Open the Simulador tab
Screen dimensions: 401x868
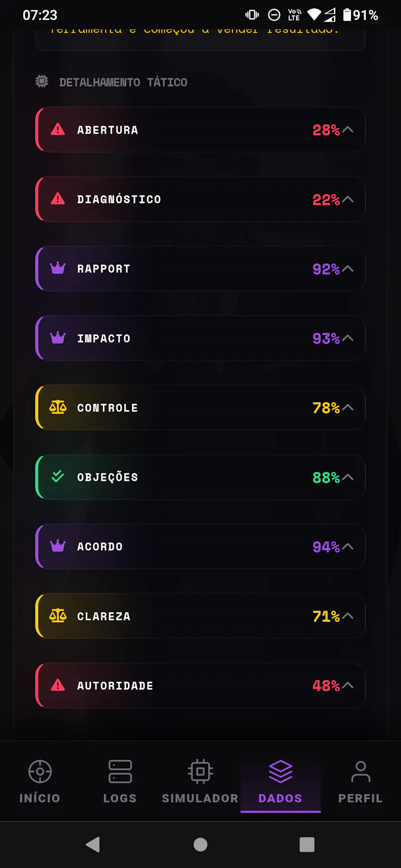click(200, 781)
